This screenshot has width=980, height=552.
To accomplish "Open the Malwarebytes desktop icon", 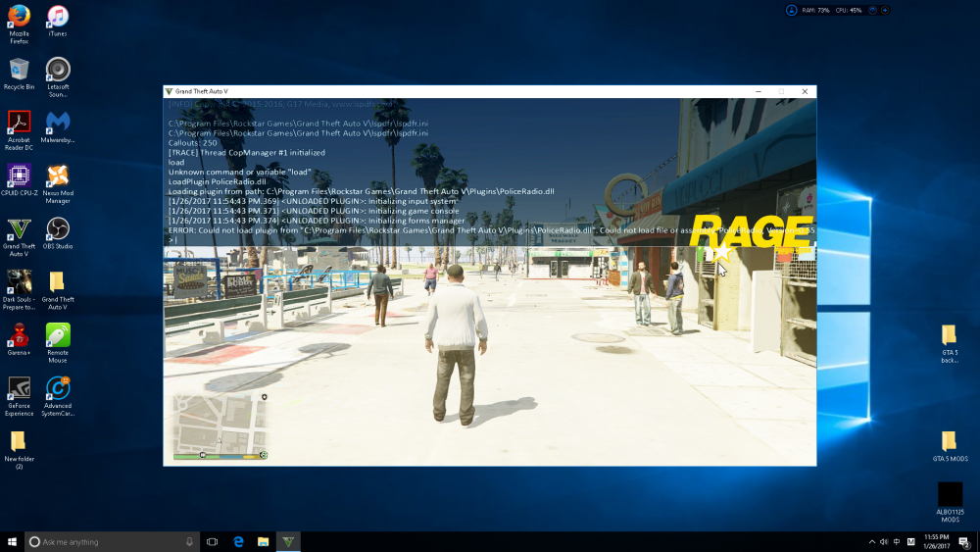I will tap(58, 126).
